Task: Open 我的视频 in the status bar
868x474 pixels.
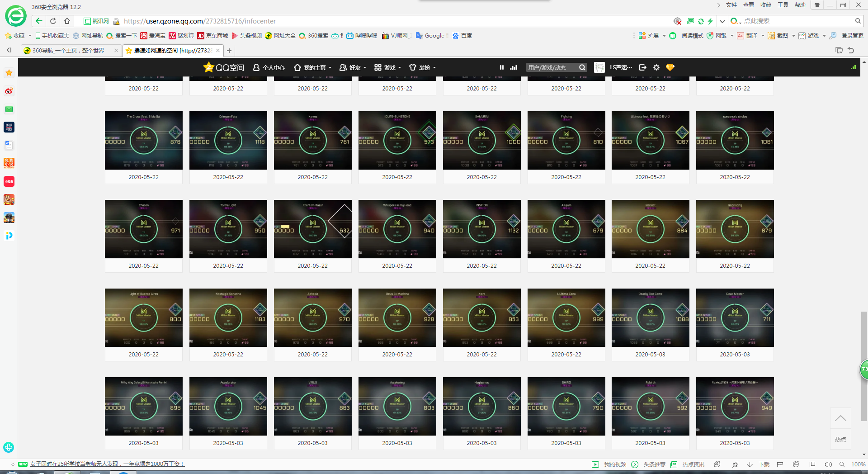Action: pos(609,464)
